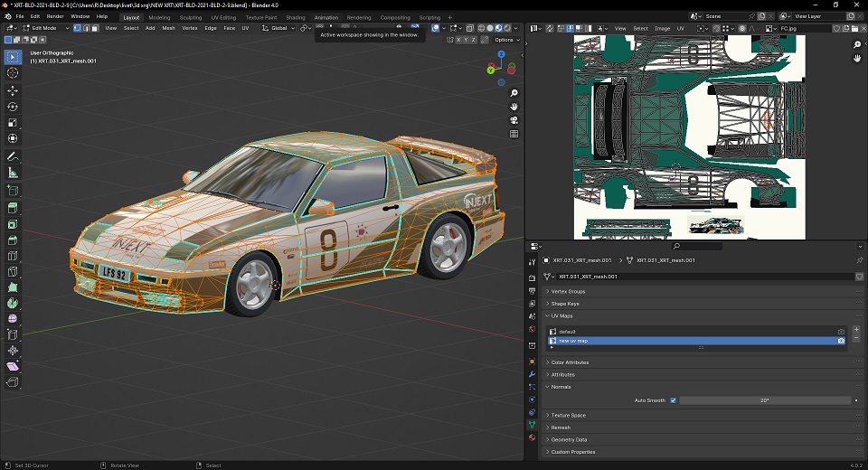This screenshot has width=868, height=470.
Task: Open the Material properties tab
Action: click(532, 437)
